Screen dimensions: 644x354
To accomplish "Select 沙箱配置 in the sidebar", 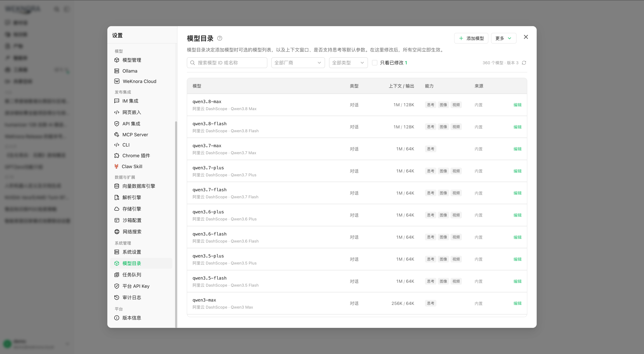I will (x=141, y=220).
